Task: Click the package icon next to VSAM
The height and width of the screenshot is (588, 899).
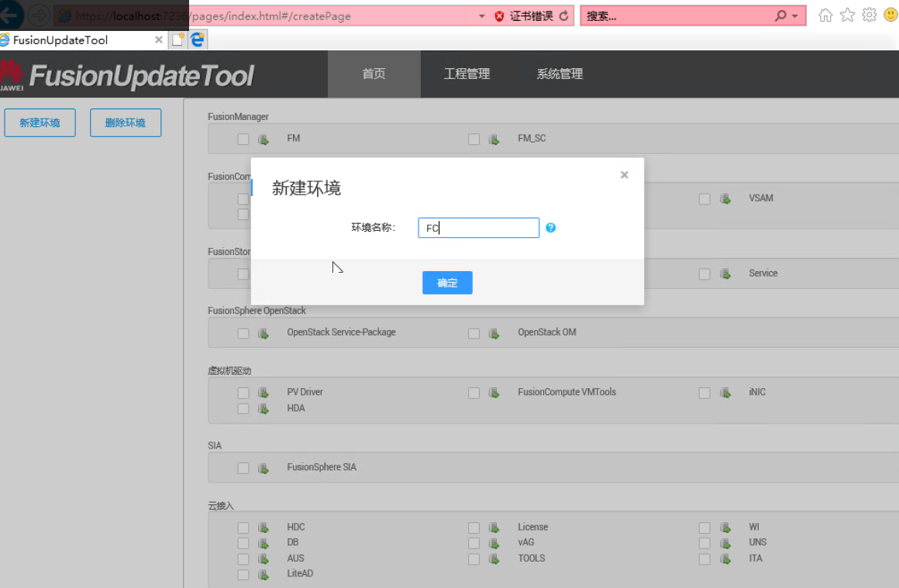Action: (725, 199)
